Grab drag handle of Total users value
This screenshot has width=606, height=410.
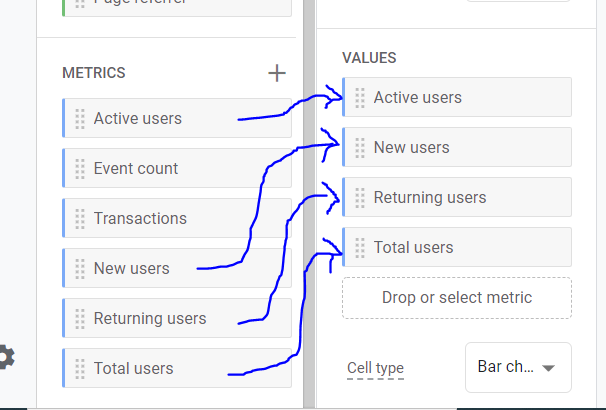[x=360, y=248]
